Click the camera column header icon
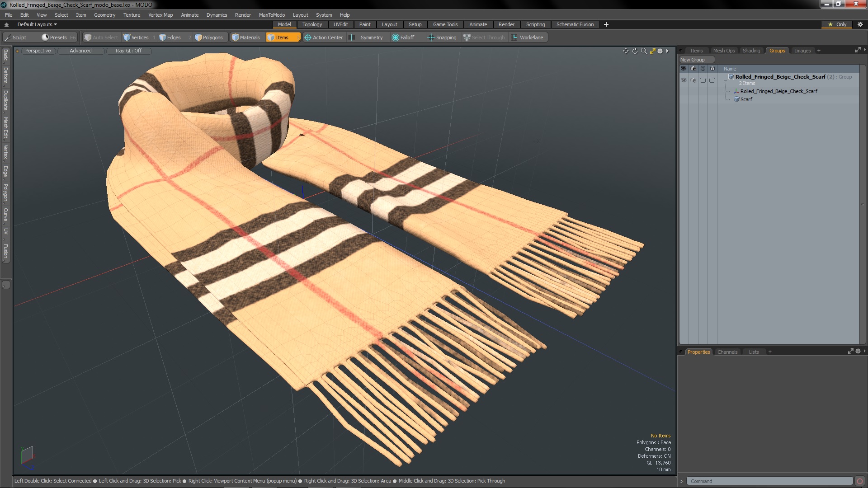Image resolution: width=868 pixels, height=488 pixels. click(693, 69)
